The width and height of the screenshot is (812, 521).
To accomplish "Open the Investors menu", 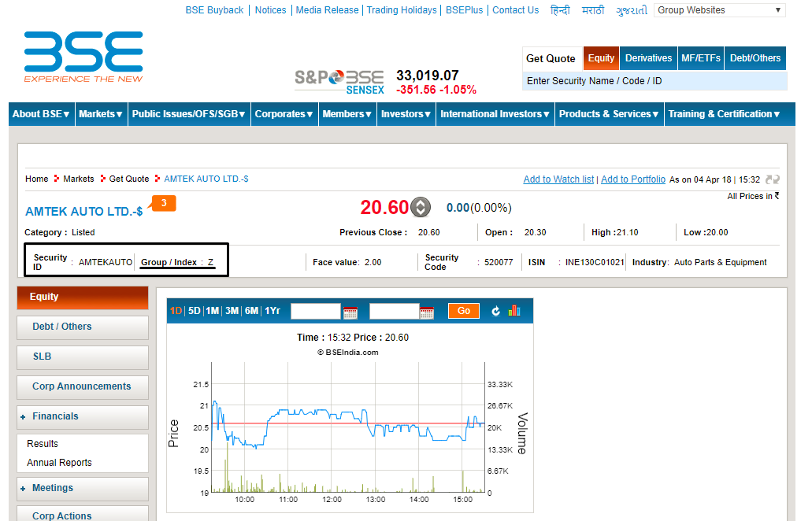I will pyautogui.click(x=406, y=114).
